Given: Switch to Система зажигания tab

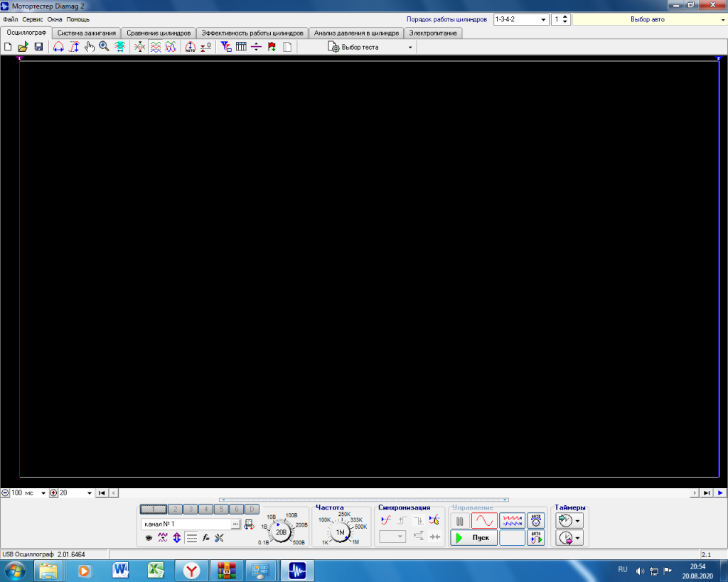Looking at the screenshot, I should point(86,33).
